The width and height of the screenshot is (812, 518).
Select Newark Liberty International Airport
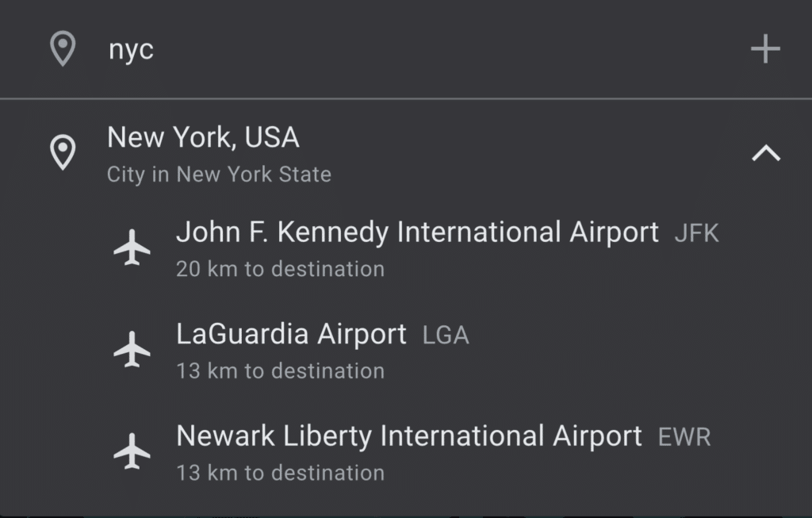pos(409,436)
